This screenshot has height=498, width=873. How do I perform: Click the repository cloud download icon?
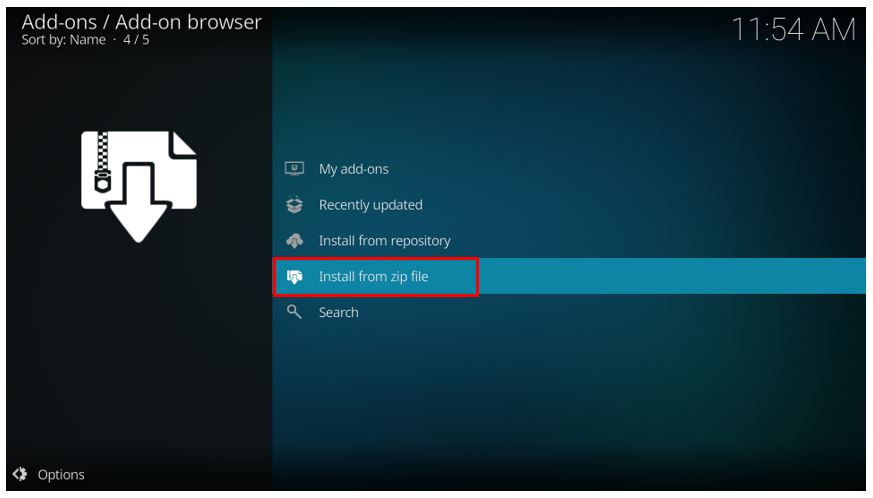point(295,241)
